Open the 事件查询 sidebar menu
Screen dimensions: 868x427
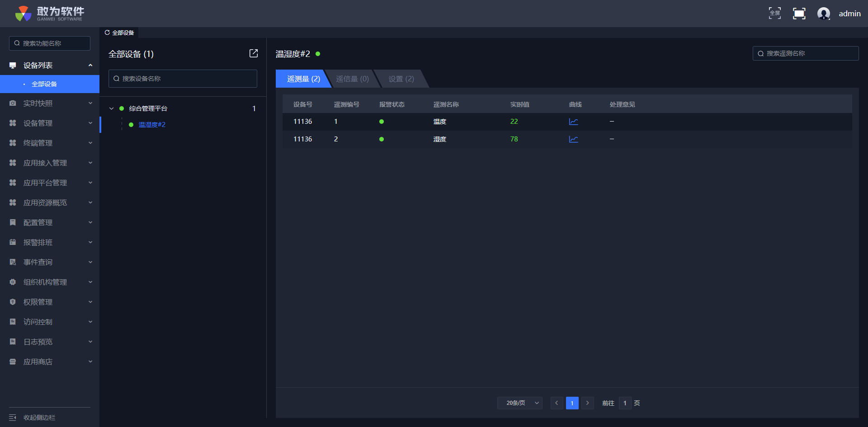(50, 262)
